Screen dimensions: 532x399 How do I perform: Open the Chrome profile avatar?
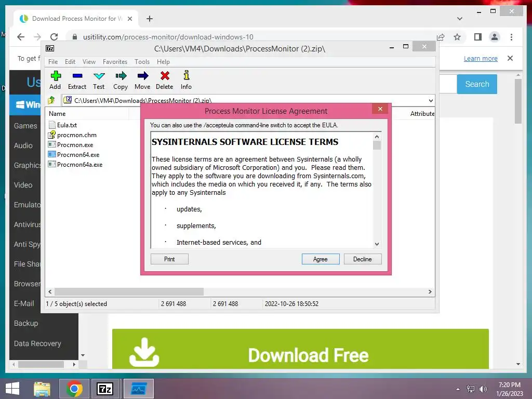pos(495,37)
